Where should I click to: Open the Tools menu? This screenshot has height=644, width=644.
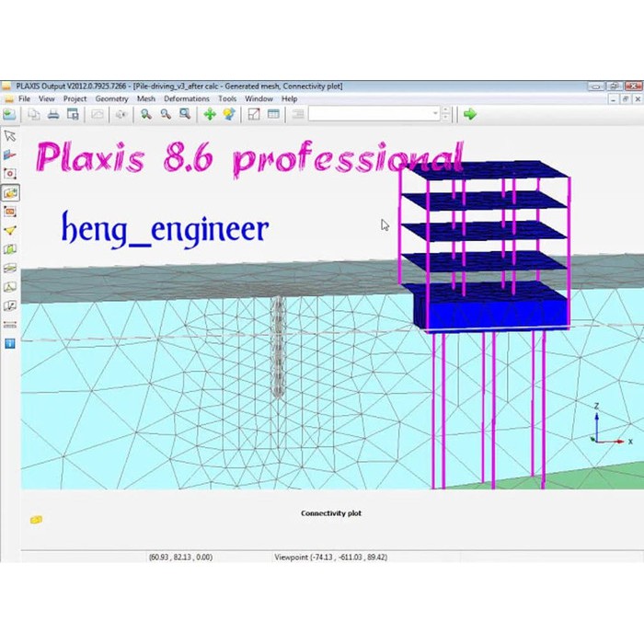click(x=227, y=99)
